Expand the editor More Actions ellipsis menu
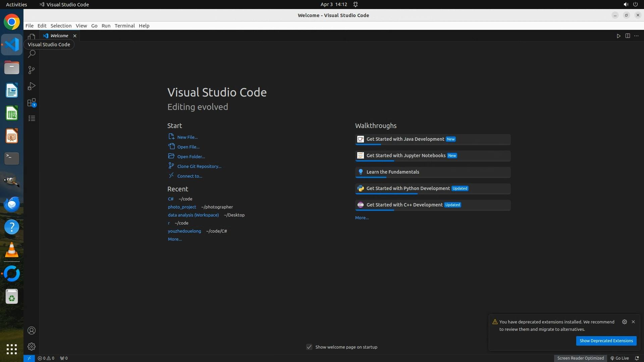The image size is (644, 362). point(636,36)
